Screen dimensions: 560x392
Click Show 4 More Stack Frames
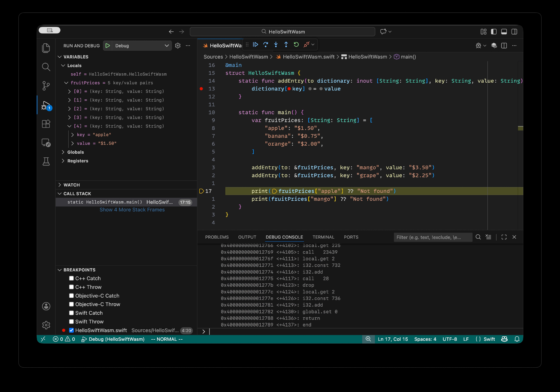pos(132,210)
